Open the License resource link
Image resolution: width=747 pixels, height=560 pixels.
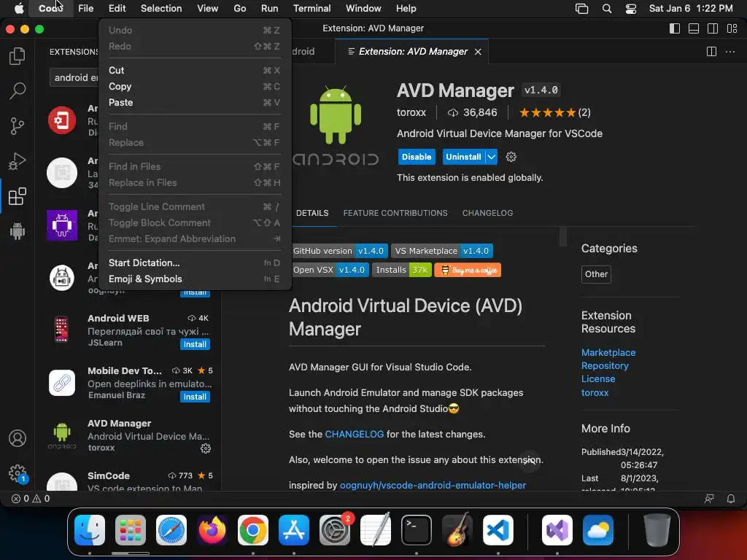point(598,379)
